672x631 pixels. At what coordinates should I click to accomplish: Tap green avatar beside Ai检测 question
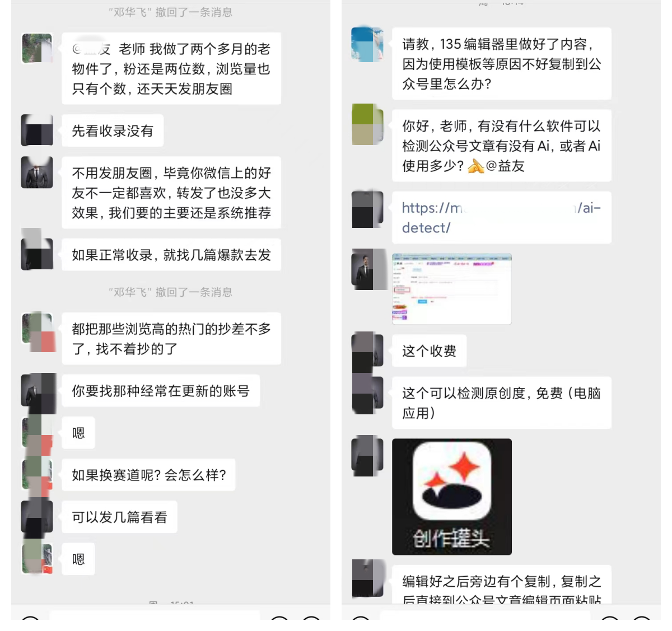click(367, 124)
